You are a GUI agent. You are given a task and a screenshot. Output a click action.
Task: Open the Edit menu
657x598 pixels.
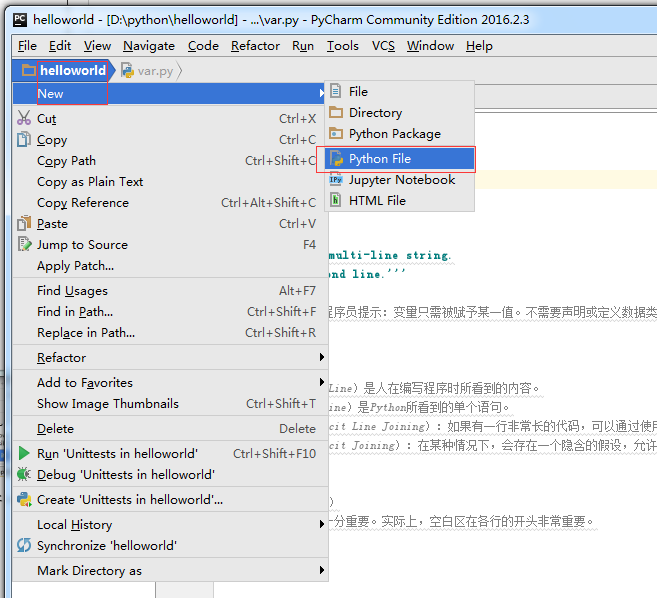(60, 46)
